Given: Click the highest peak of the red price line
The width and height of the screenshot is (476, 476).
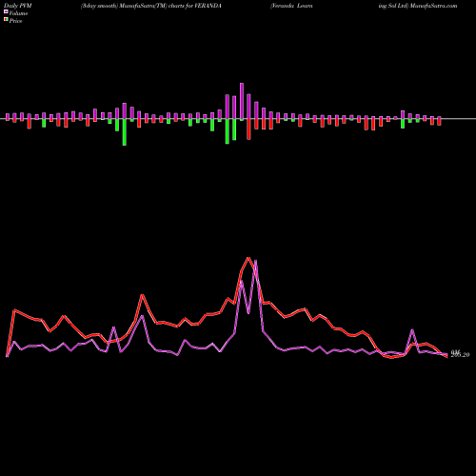Looking at the screenshot, I should (x=248, y=258).
